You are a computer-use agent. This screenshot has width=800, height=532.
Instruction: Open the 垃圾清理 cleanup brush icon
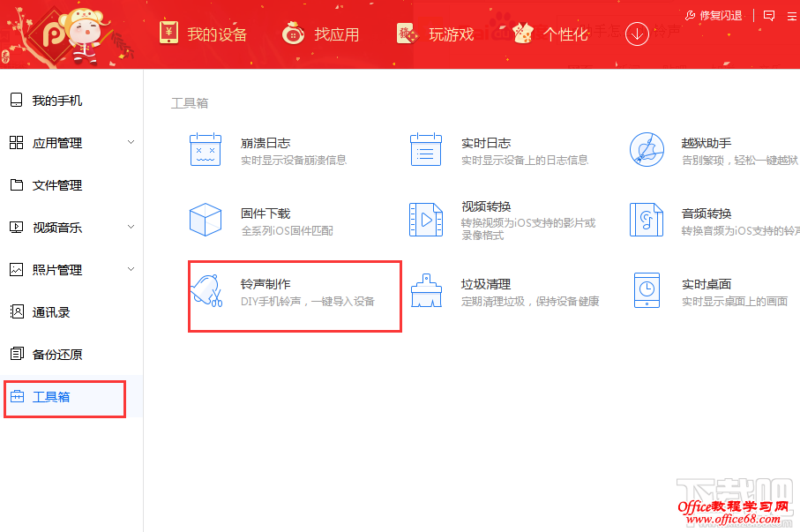click(426, 290)
